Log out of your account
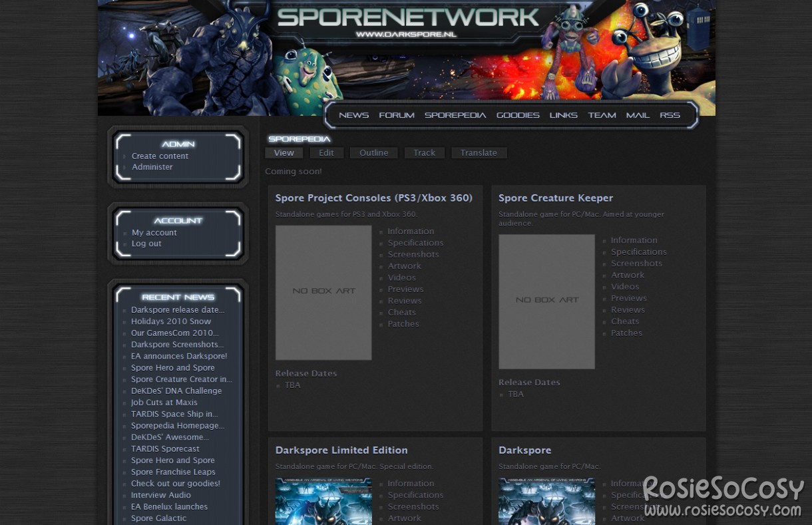Viewport: 812px width, 525px height. 146,244
